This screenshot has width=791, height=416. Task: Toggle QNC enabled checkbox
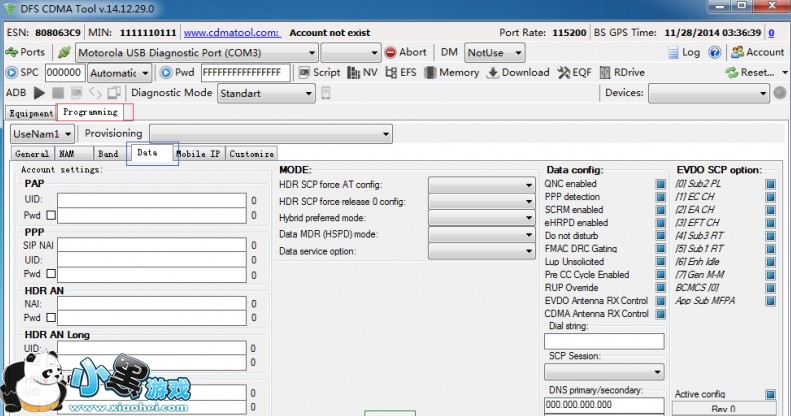click(x=660, y=184)
